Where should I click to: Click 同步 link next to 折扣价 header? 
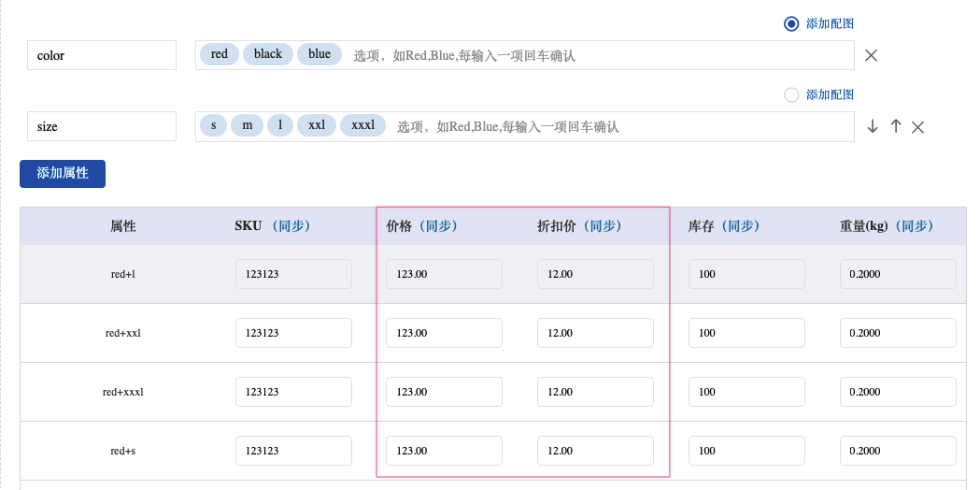click(602, 226)
